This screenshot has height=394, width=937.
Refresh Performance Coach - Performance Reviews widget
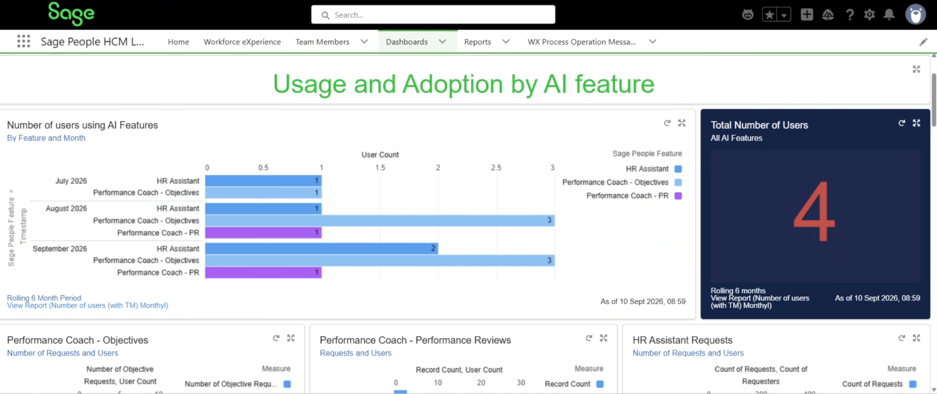589,338
